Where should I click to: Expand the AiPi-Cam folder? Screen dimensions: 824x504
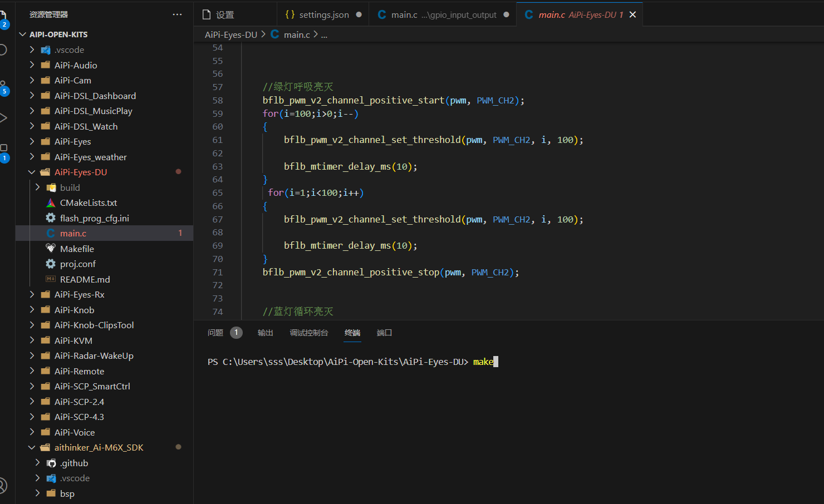click(32, 80)
